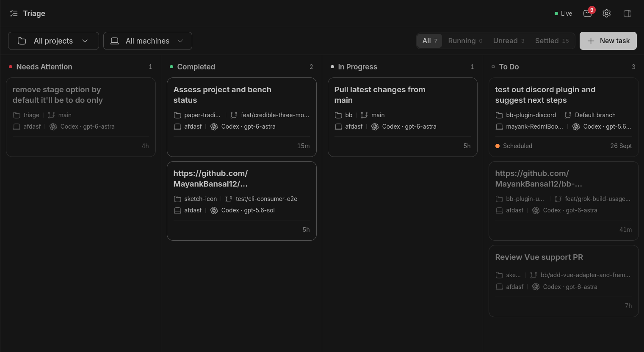Click the branch icon next to test/cli-consumer-e2e

pos(229,199)
